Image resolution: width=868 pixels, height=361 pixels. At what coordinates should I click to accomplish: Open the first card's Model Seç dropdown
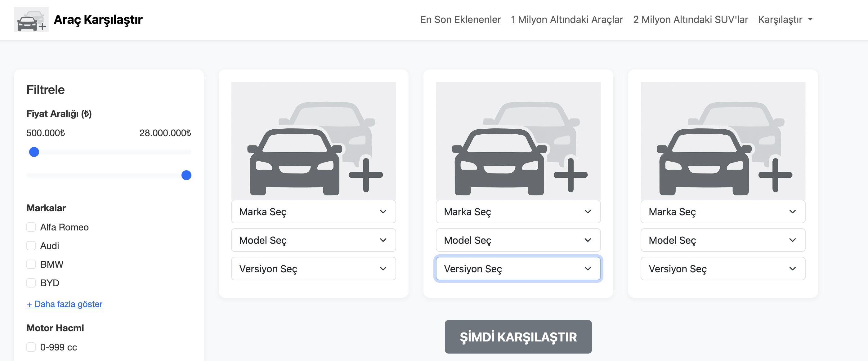point(313,240)
